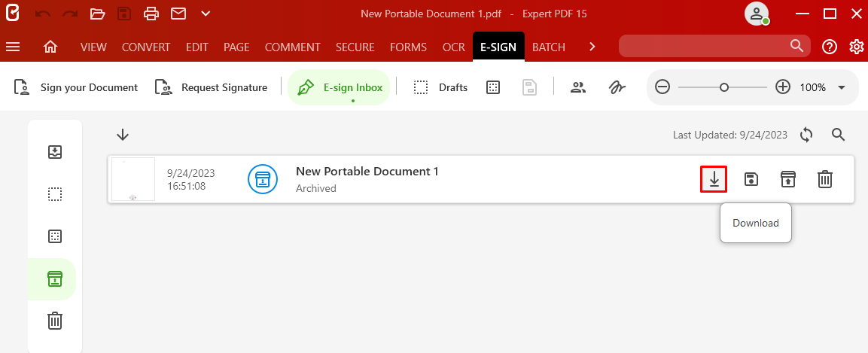The image size is (868, 353).
Task: Delete New Portable Document 1
Action: coord(825,179)
